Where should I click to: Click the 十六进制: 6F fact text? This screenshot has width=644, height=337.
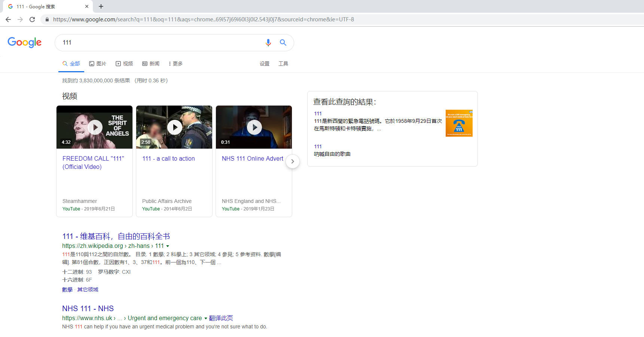[x=77, y=280]
